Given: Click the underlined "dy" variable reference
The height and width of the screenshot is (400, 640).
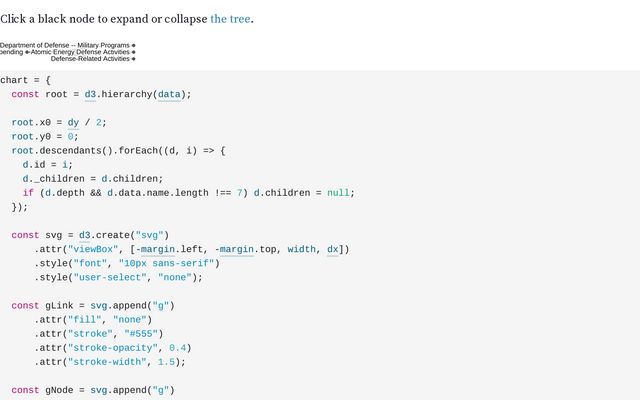Looking at the screenshot, I should pyautogui.click(x=74, y=122).
